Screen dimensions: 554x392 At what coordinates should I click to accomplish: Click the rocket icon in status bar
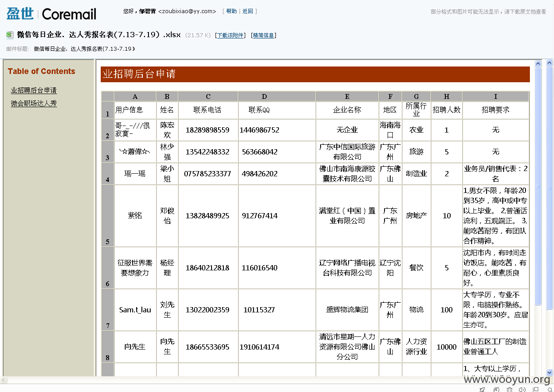coord(482,389)
